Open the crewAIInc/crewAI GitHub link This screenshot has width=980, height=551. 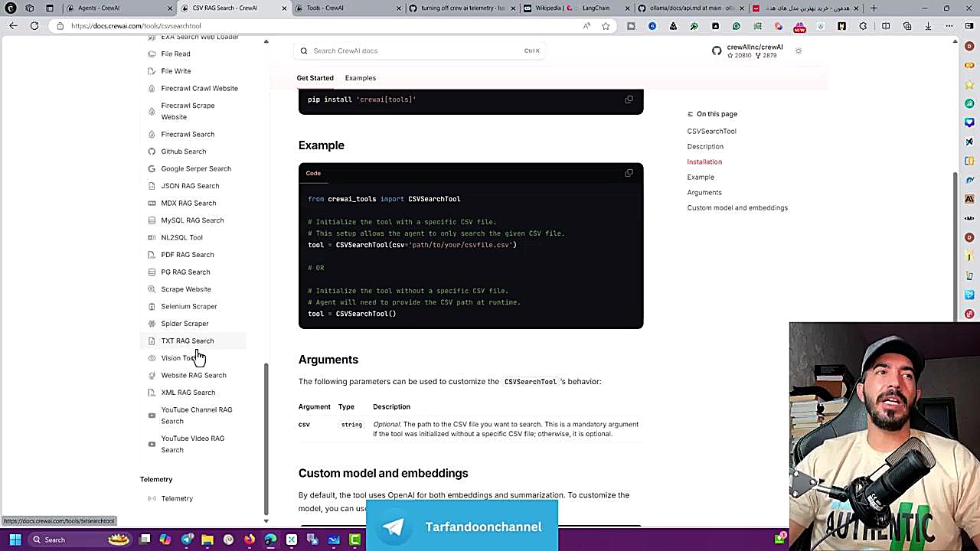747,51
